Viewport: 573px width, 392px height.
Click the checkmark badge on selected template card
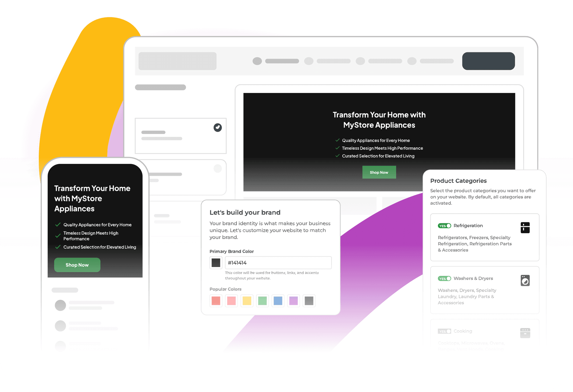[218, 127]
